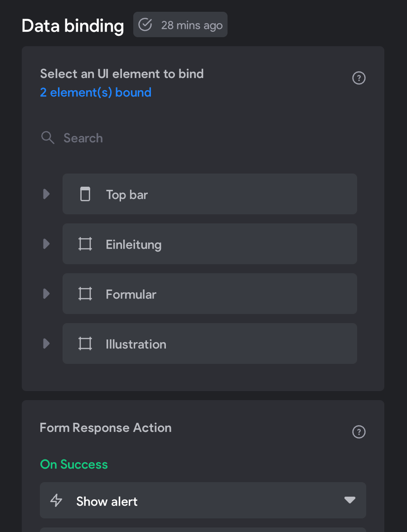Expand the Formular disclosure triangle

(x=47, y=294)
